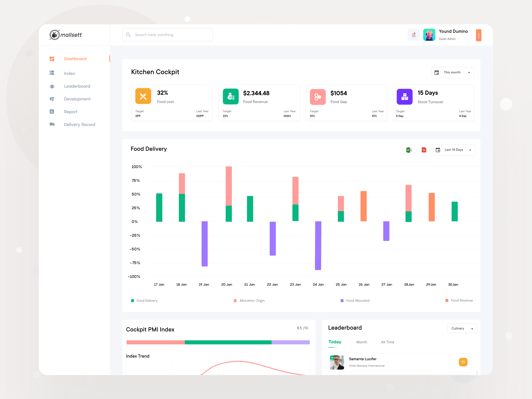
Task: Select the Index sidebar icon
Action: point(52,73)
